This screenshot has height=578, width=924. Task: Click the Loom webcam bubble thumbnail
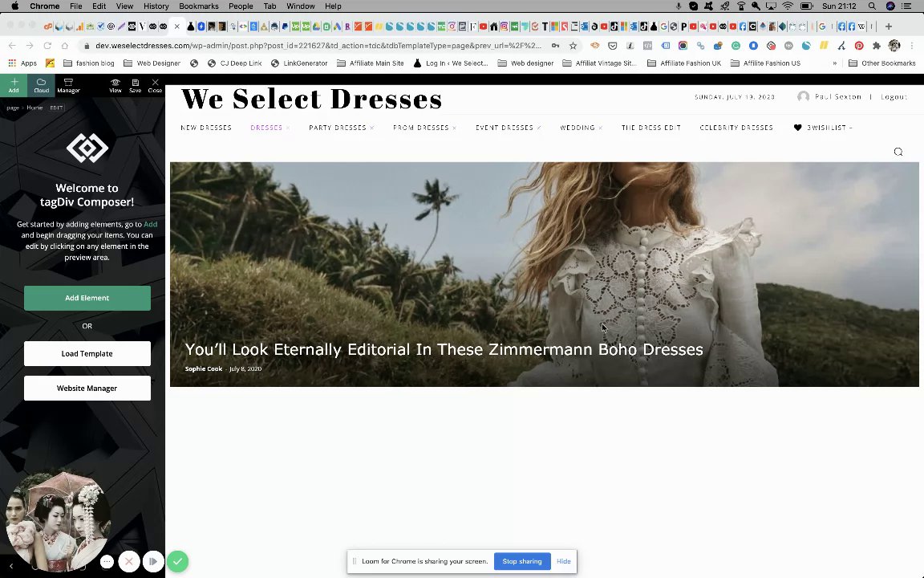(57, 520)
